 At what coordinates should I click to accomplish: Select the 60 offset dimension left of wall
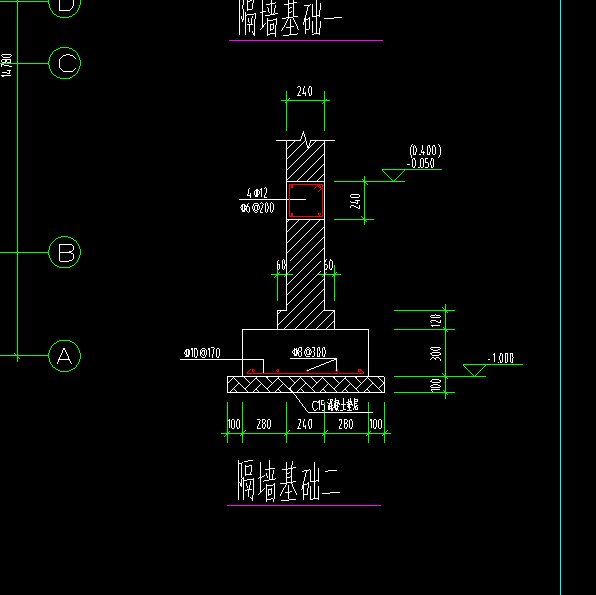point(281,265)
